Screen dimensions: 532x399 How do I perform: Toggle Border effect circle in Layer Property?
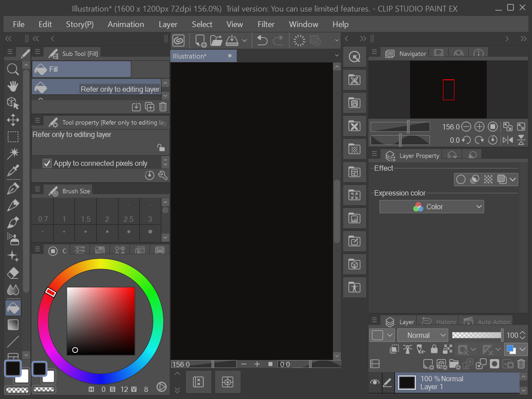point(461,180)
